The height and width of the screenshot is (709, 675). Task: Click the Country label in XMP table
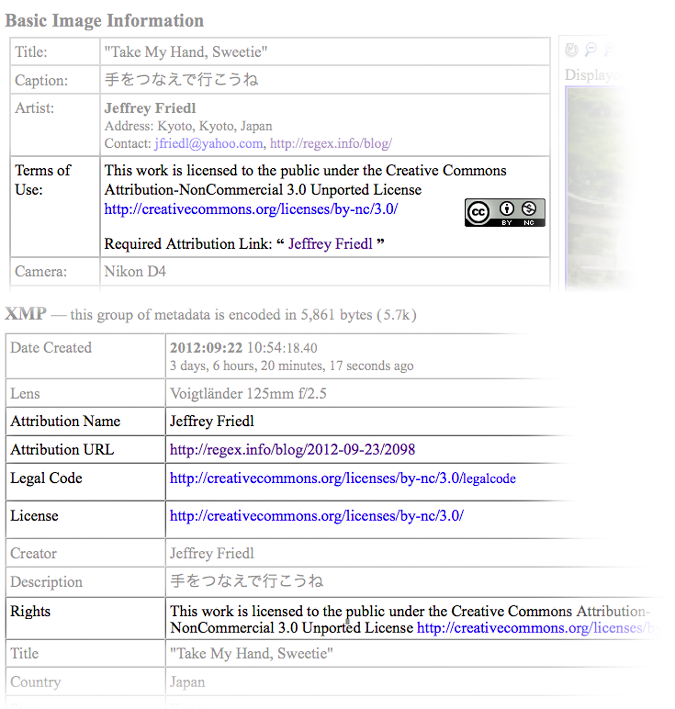pyautogui.click(x=35, y=682)
